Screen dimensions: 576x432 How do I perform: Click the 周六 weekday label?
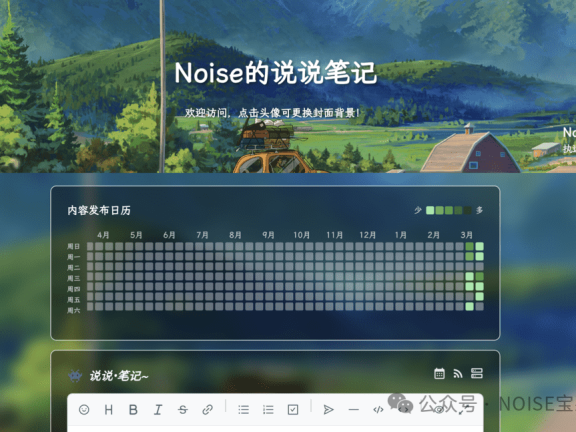click(73, 310)
